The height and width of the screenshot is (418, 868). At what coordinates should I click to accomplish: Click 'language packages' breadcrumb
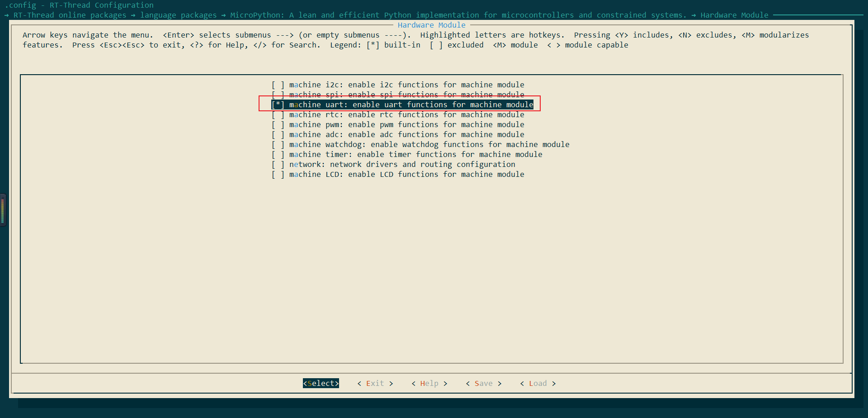[179, 15]
